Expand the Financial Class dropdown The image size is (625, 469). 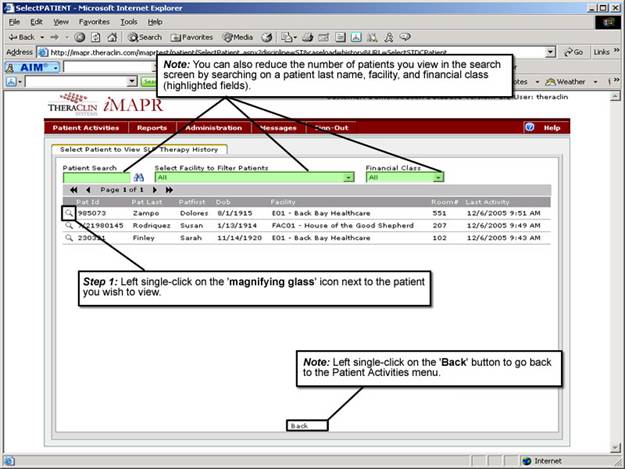[x=438, y=177]
